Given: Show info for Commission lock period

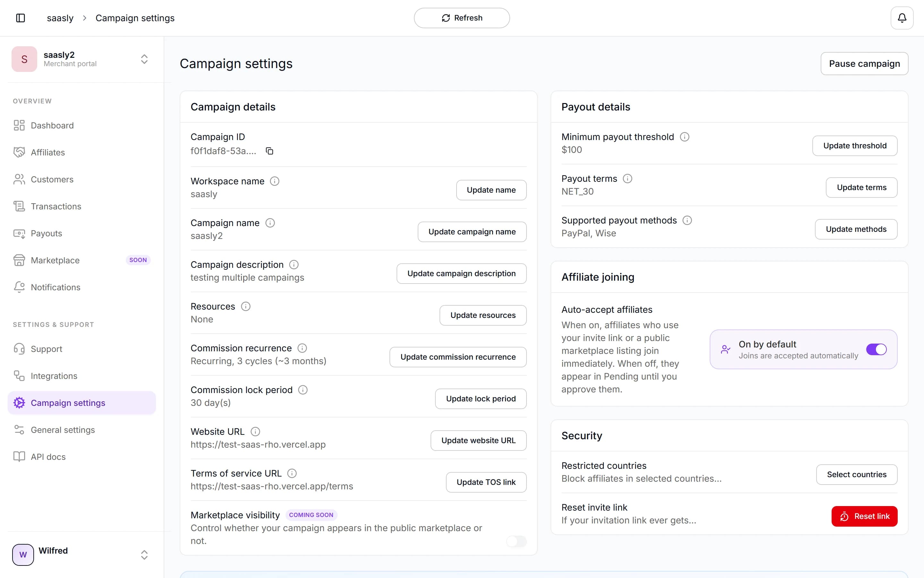Looking at the screenshot, I should [x=303, y=390].
